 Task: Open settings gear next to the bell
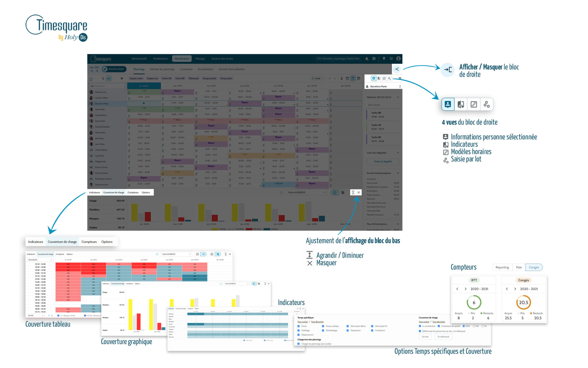374,59
